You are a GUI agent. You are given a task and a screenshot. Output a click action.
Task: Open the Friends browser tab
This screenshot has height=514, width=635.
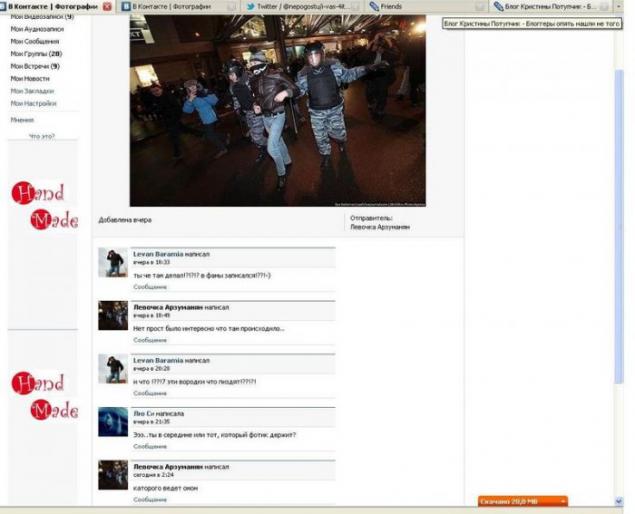pos(426,6)
